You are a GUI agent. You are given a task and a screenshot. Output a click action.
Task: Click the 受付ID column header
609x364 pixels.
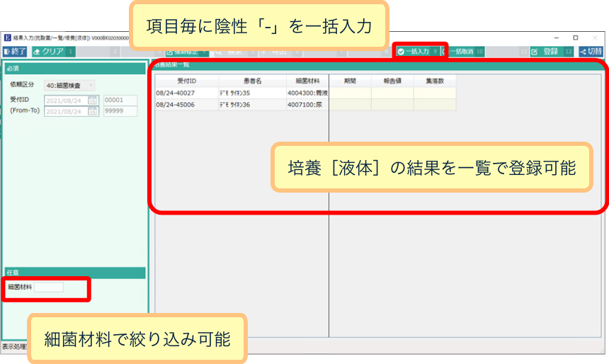[x=177, y=81]
